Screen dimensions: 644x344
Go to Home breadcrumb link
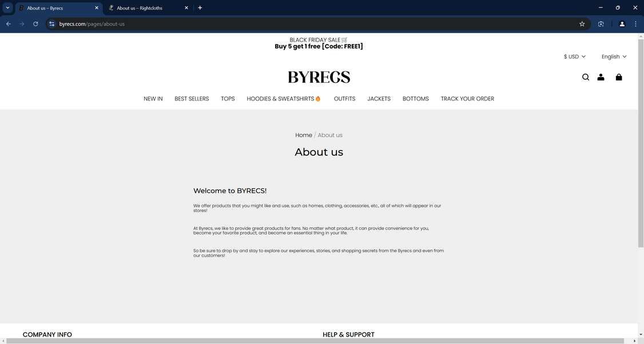click(304, 135)
